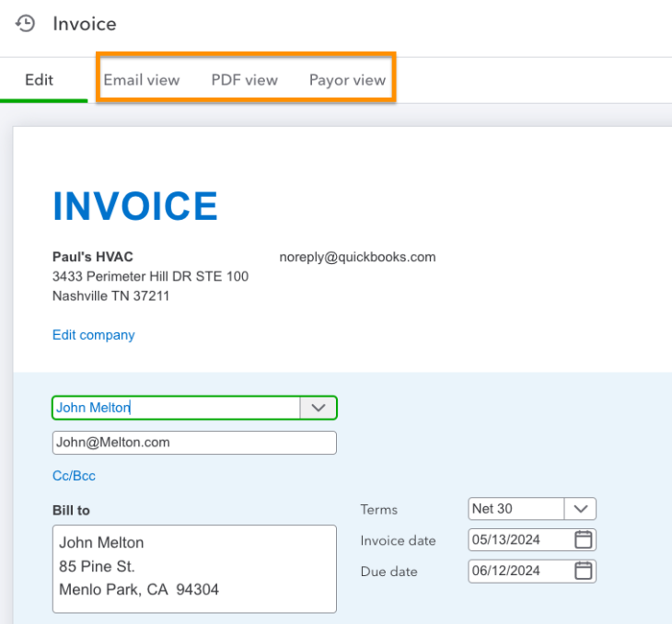Open the Invoice date calendar picker
This screenshot has height=624, width=672.
tap(583, 539)
